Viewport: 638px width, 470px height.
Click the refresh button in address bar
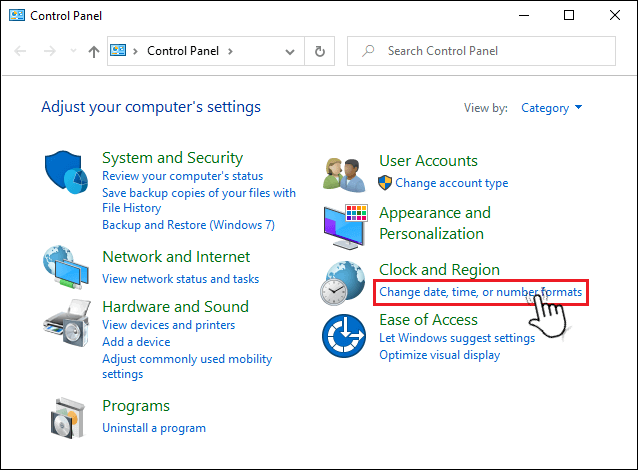319,51
